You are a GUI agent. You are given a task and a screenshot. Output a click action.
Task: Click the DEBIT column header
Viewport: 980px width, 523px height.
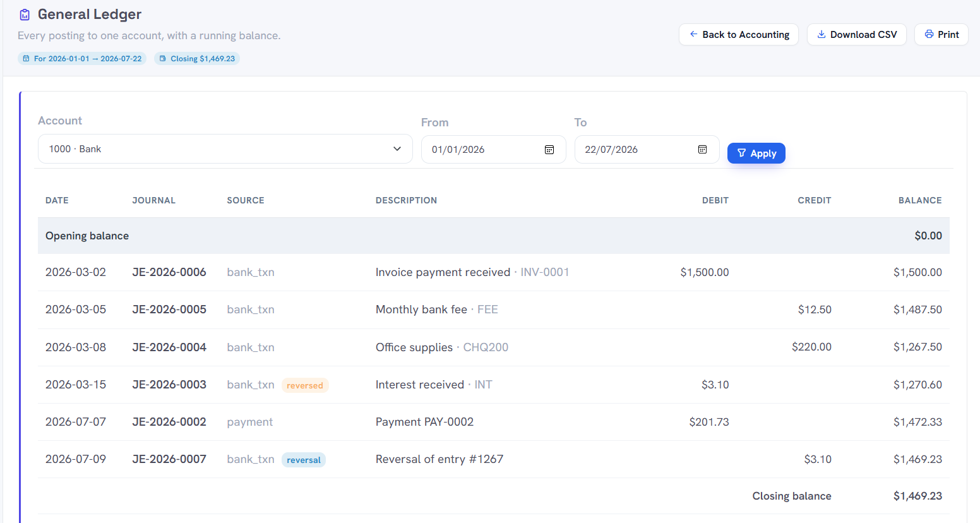[715, 200]
